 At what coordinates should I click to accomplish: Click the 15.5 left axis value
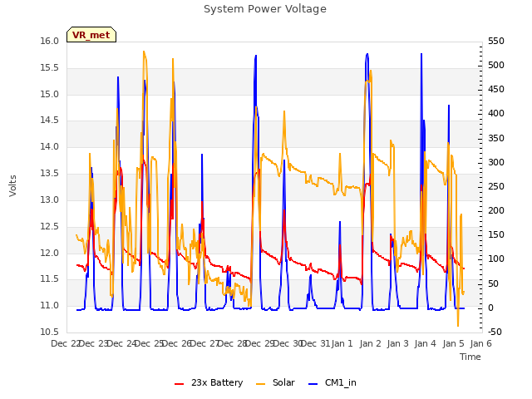click(x=50, y=68)
